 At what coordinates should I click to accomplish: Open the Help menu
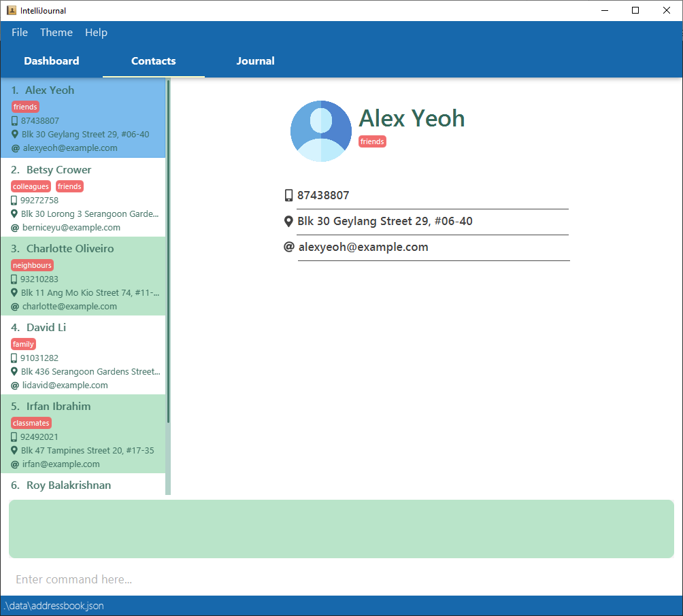point(97,33)
